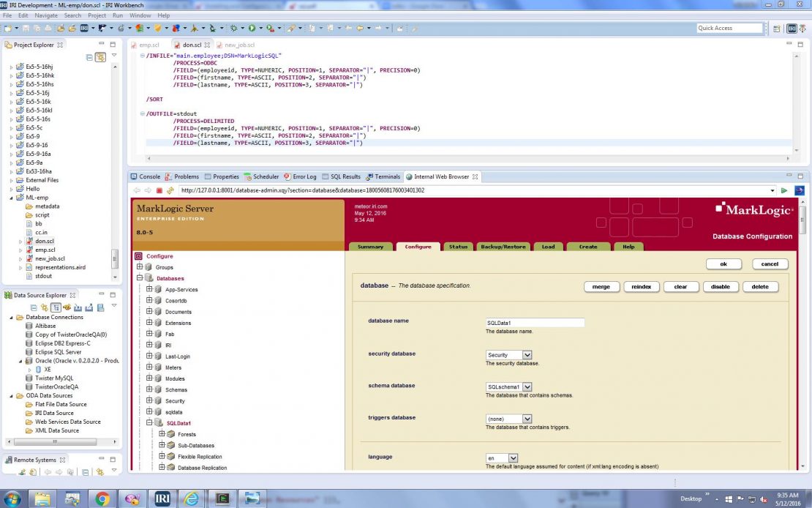Image resolution: width=812 pixels, height=508 pixels.
Task: Click the clear database button
Action: tap(680, 287)
